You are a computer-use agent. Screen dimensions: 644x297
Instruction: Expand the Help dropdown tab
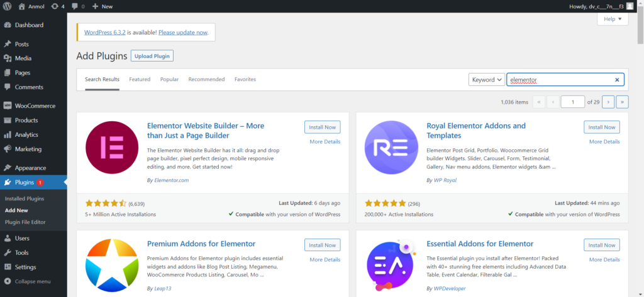click(x=613, y=19)
